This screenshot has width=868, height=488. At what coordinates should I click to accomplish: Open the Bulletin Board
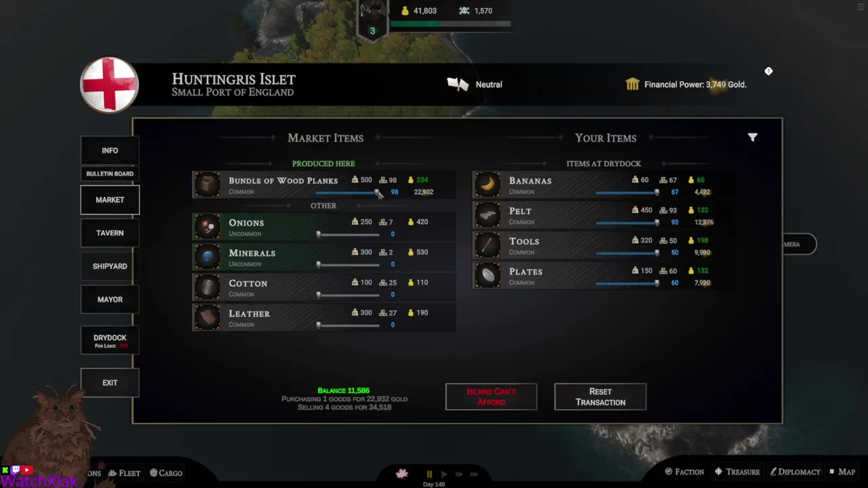point(110,174)
